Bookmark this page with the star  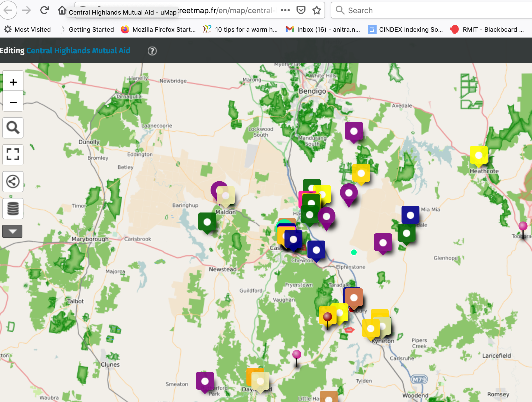pos(316,10)
